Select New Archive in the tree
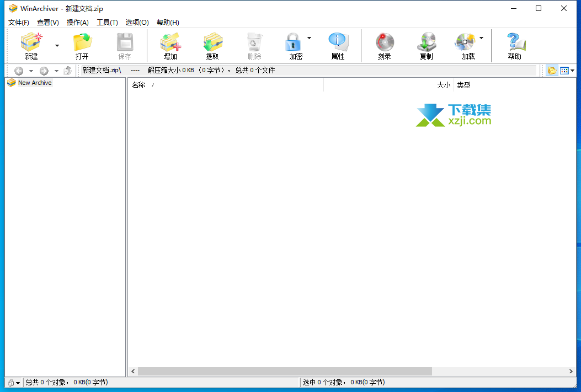Image resolution: width=581 pixels, height=392 pixels. pyautogui.click(x=35, y=83)
